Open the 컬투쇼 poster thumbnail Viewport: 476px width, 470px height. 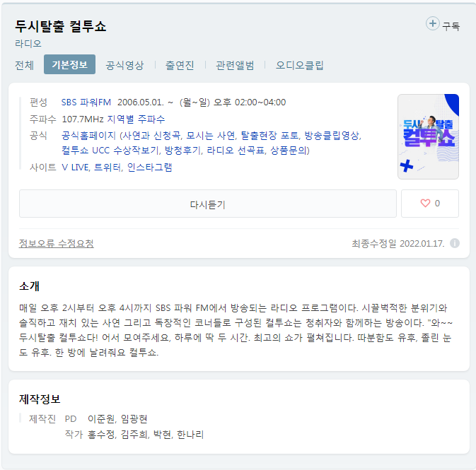click(x=428, y=136)
